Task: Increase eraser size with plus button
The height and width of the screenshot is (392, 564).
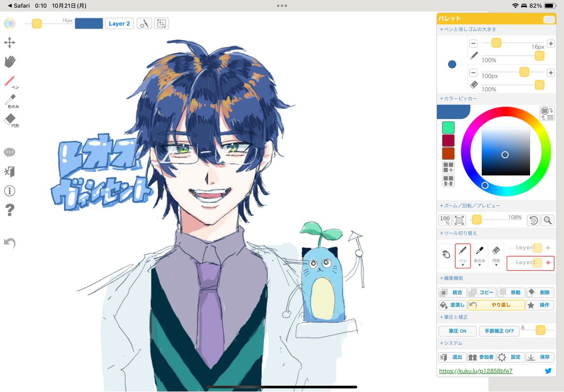Action: pos(551,73)
